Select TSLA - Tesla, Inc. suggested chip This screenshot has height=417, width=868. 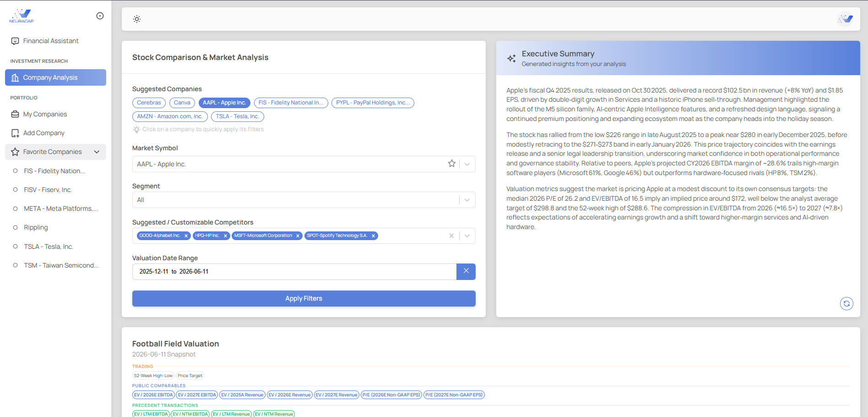pos(238,116)
